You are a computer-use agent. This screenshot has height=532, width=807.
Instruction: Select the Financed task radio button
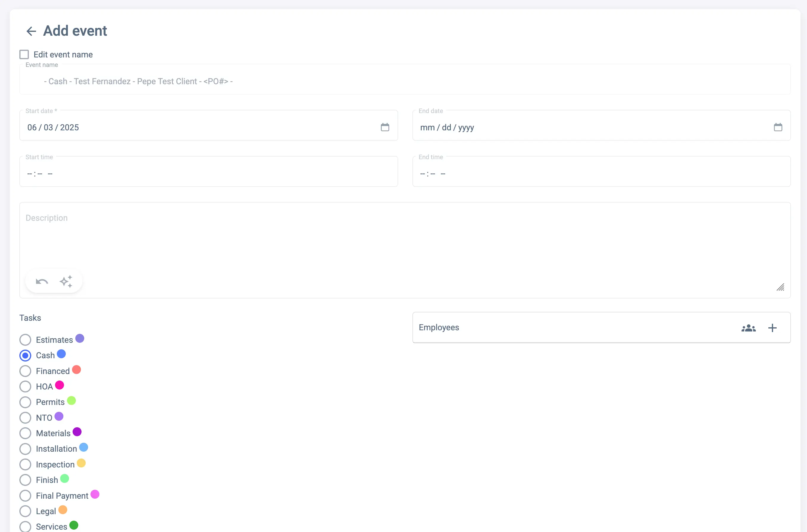click(25, 371)
